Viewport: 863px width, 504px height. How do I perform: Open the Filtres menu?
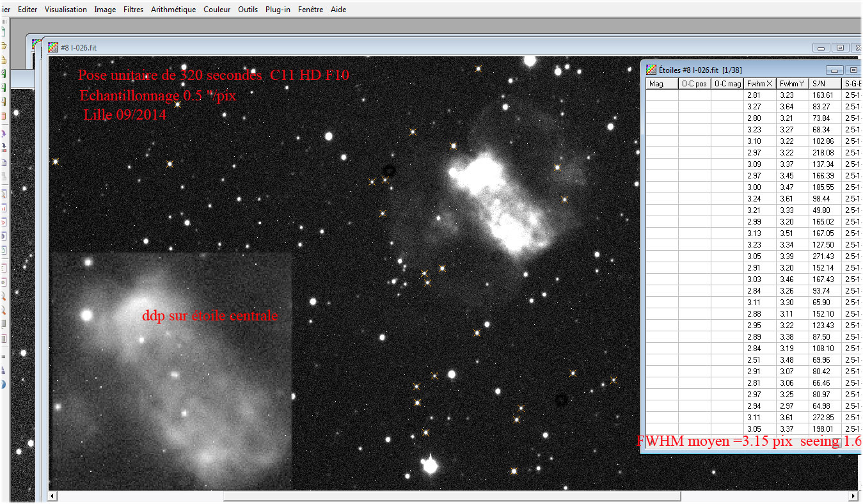point(133,10)
